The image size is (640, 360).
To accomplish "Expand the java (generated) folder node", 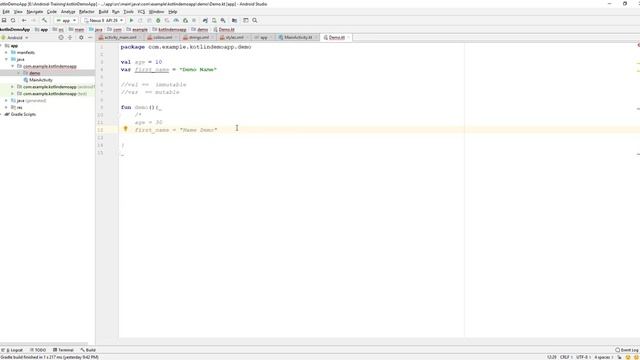I will pyautogui.click(x=7, y=100).
